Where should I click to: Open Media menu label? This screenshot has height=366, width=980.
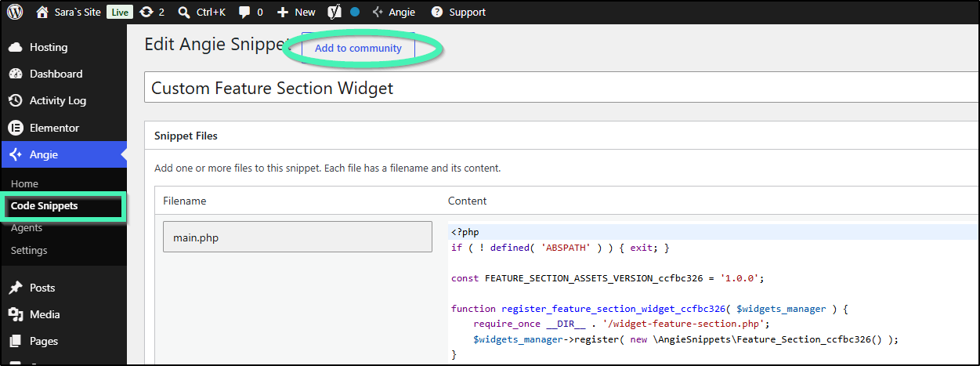[x=45, y=314]
